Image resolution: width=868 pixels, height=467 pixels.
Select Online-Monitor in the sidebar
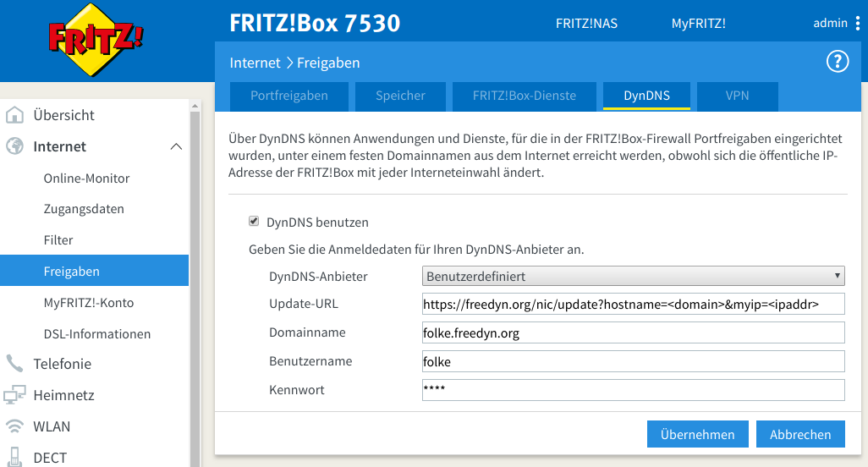point(86,179)
